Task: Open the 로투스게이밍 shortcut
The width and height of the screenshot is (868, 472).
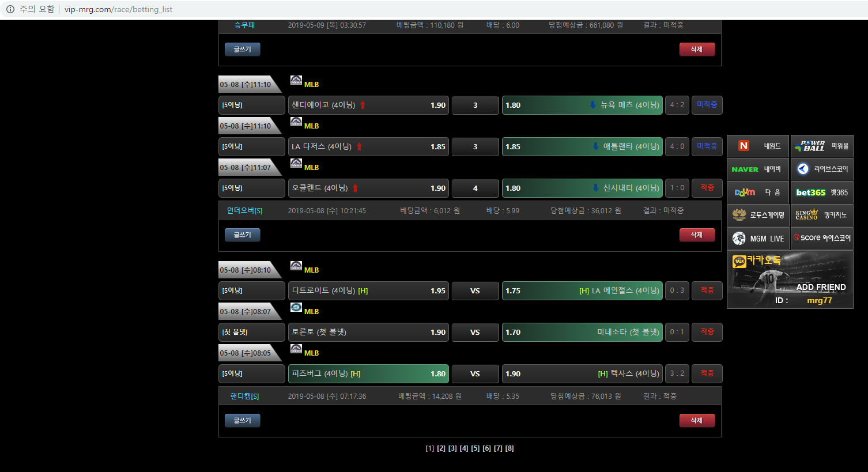Action: pyautogui.click(x=757, y=215)
